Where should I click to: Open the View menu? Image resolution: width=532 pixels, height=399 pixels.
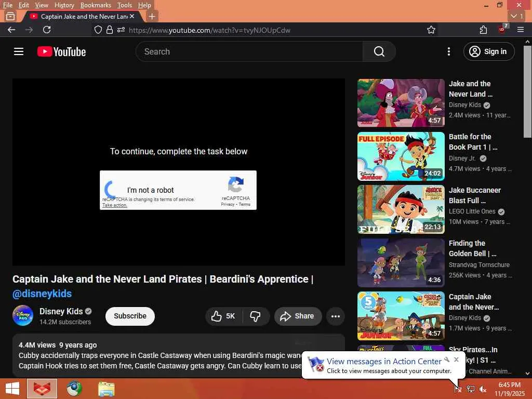click(42, 5)
